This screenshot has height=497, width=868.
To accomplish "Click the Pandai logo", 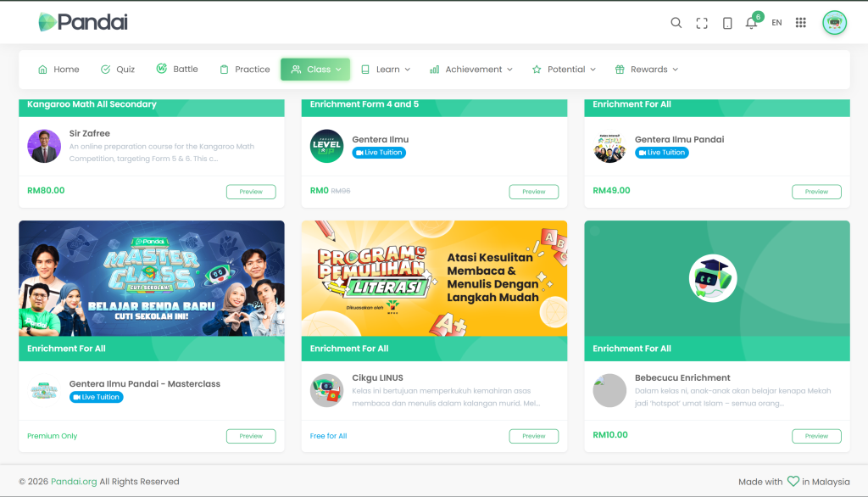I will pyautogui.click(x=83, y=23).
